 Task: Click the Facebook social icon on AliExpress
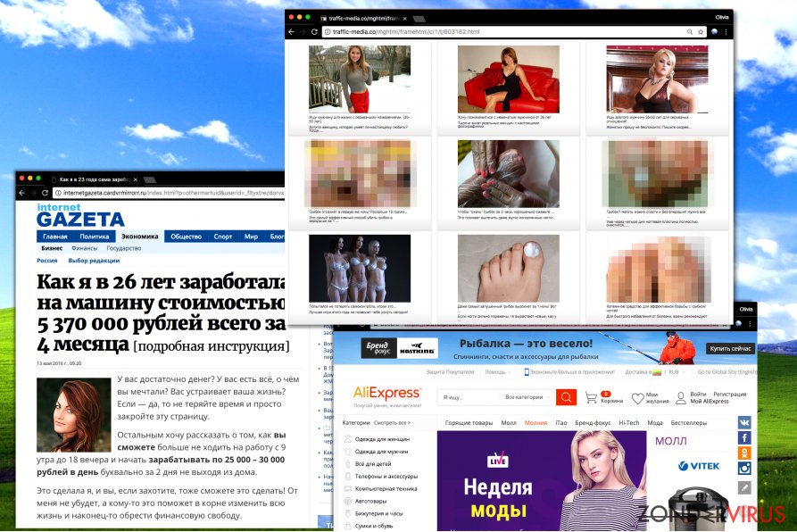pyautogui.click(x=744, y=437)
